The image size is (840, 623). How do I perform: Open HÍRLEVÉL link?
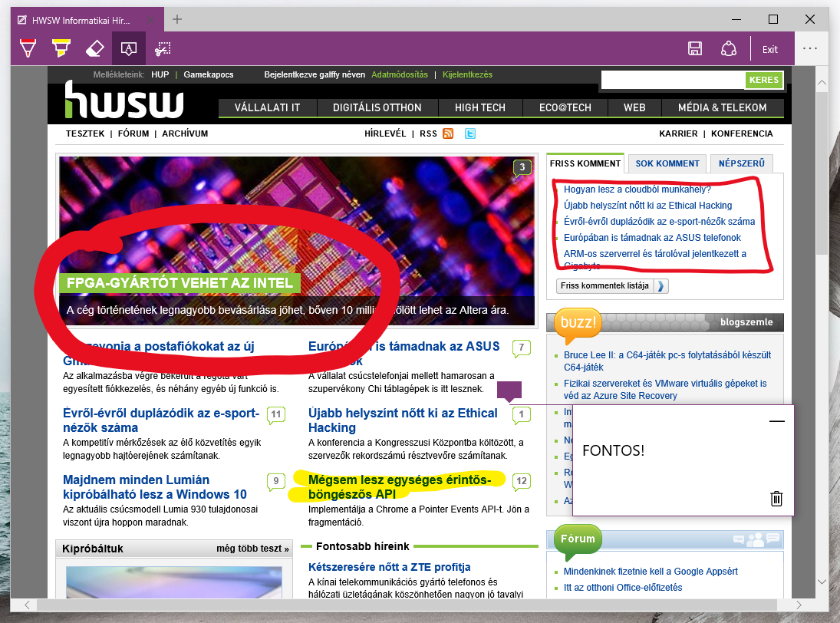[x=385, y=134]
